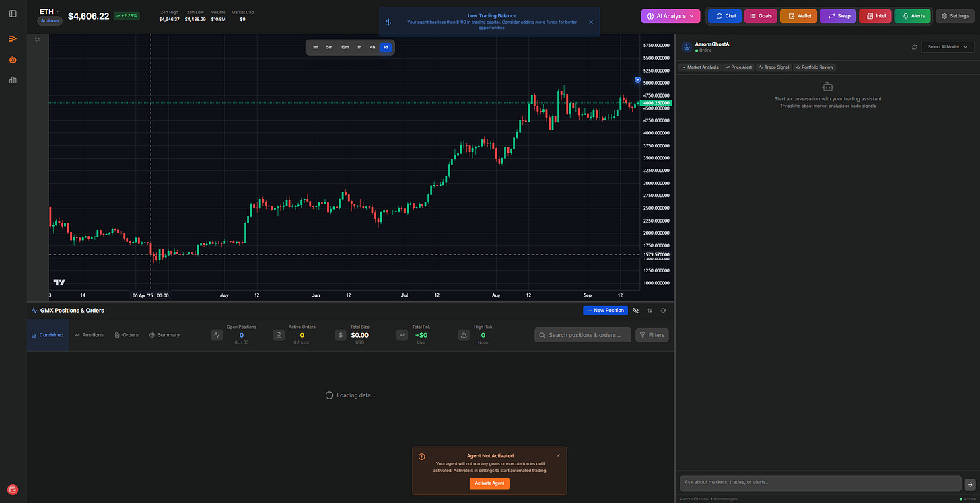This screenshot has height=503, width=980.
Task: Click the chat message input field
Action: 820,483
